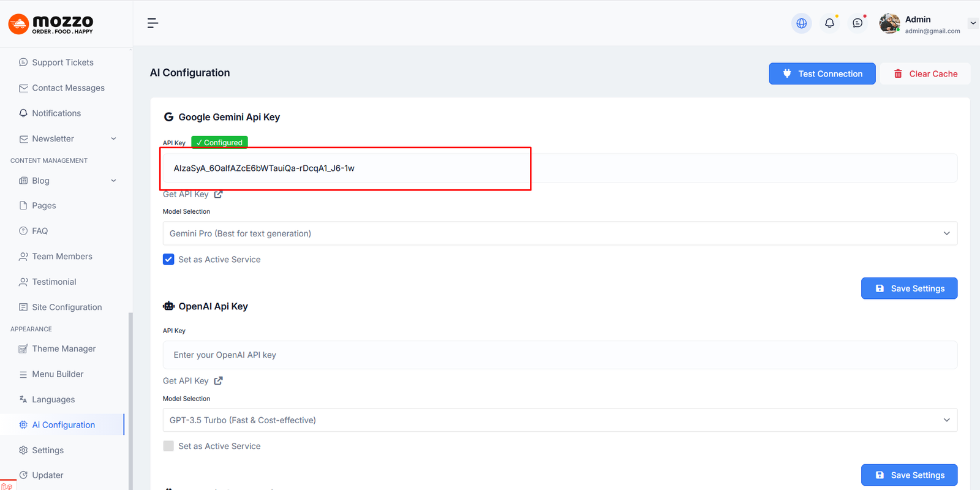980x490 pixels.
Task: Click Menu Builder lines icon
Action: click(23, 374)
